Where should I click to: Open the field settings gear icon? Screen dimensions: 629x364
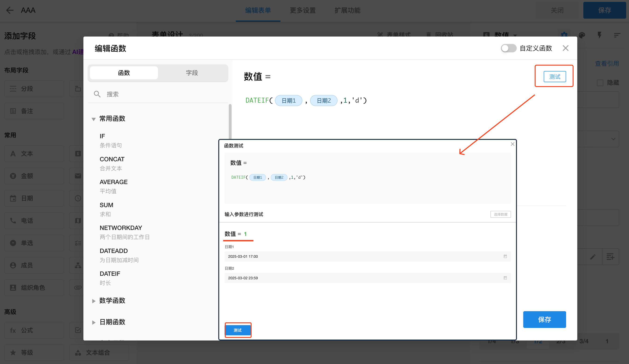pyautogui.click(x=564, y=35)
